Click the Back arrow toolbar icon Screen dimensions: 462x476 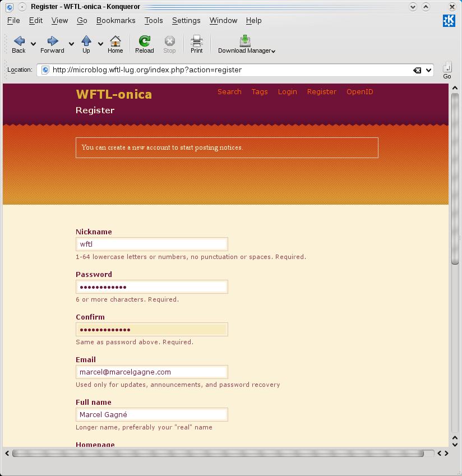click(x=19, y=41)
